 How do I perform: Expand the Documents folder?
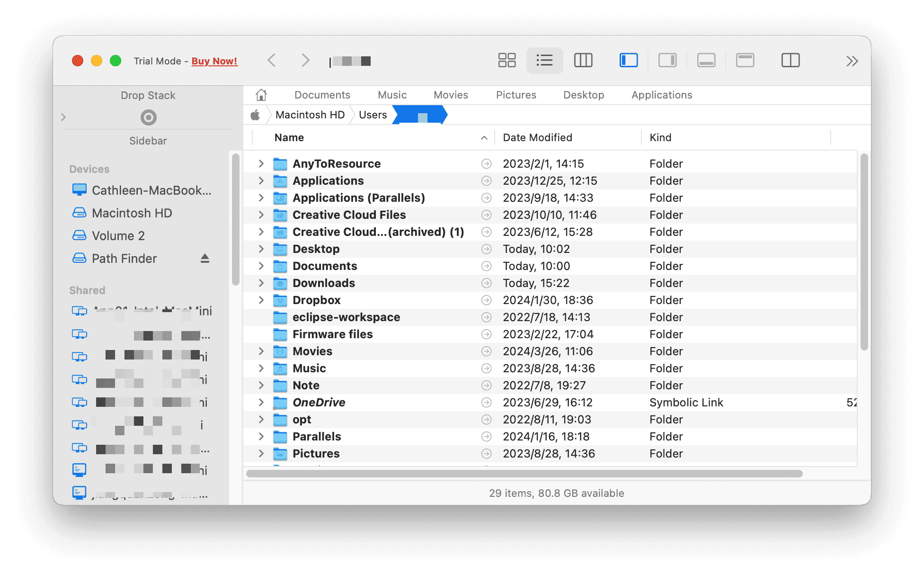[x=261, y=266]
